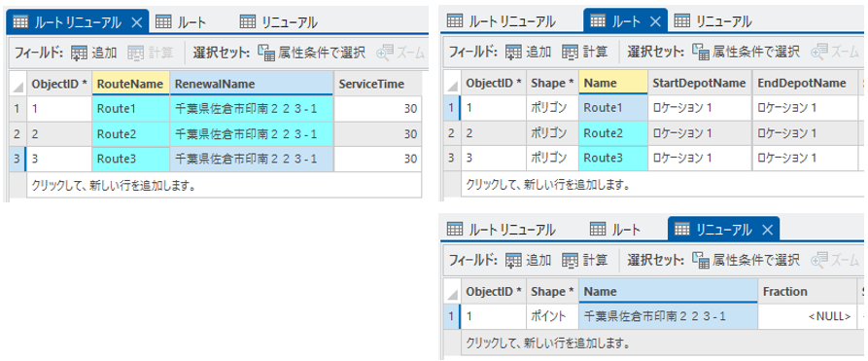Switch to the ルートリニューアル tab in the bottom-right pane
The width and height of the screenshot is (868, 361).
tap(501, 230)
